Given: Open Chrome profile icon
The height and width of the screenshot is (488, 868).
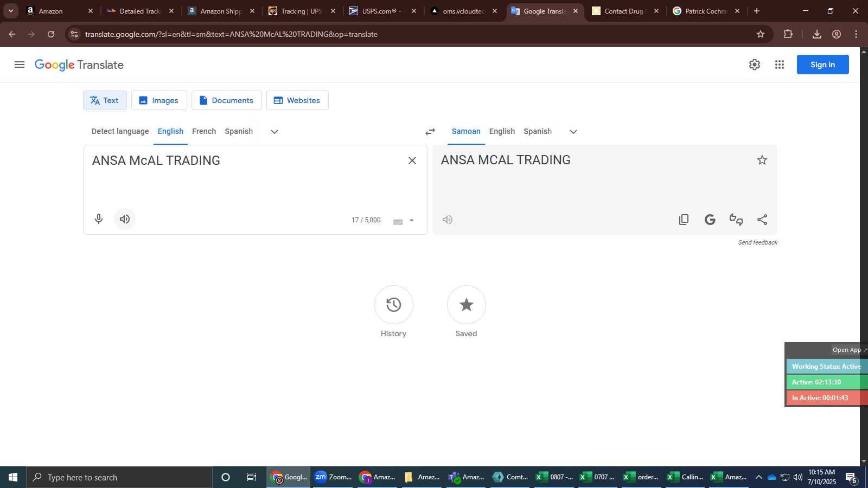Looking at the screenshot, I should pos(837,34).
